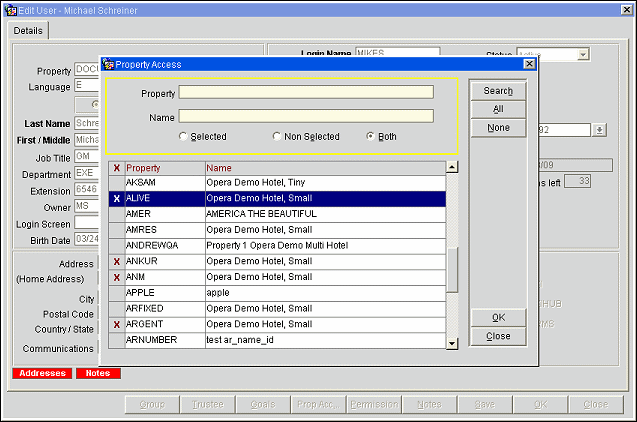Confirm with the OK button in dialog
The width and height of the screenshot is (637, 422).
[497, 317]
